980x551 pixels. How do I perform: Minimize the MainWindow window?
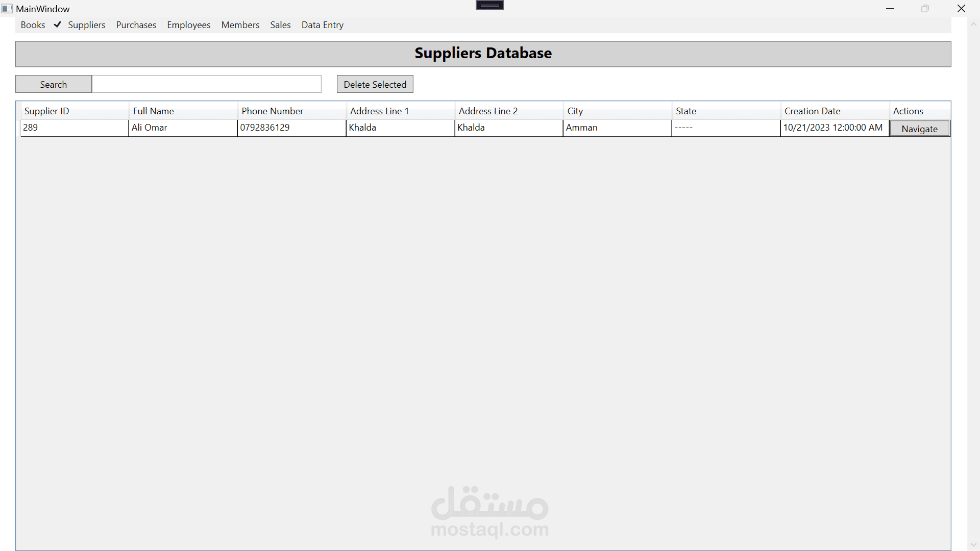point(890,9)
